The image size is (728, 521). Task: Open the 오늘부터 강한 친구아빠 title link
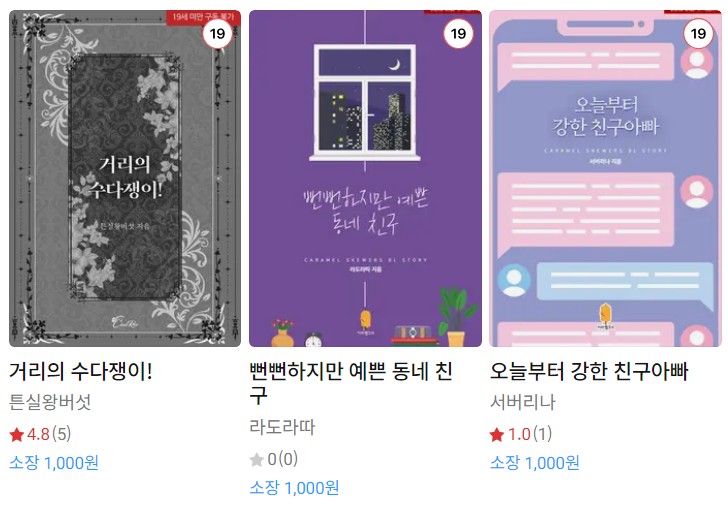(589, 371)
